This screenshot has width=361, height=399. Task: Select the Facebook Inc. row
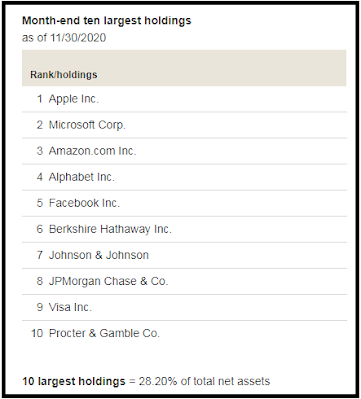[184, 203]
